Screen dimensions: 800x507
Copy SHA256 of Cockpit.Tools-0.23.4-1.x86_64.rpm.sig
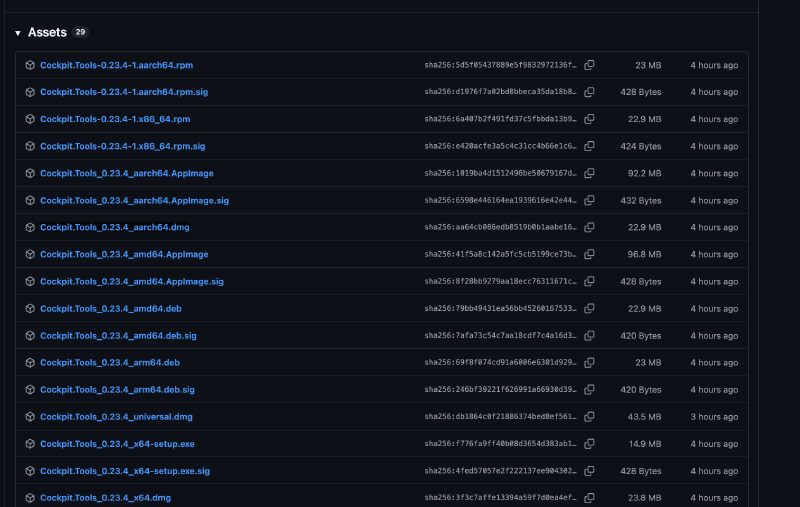click(589, 146)
